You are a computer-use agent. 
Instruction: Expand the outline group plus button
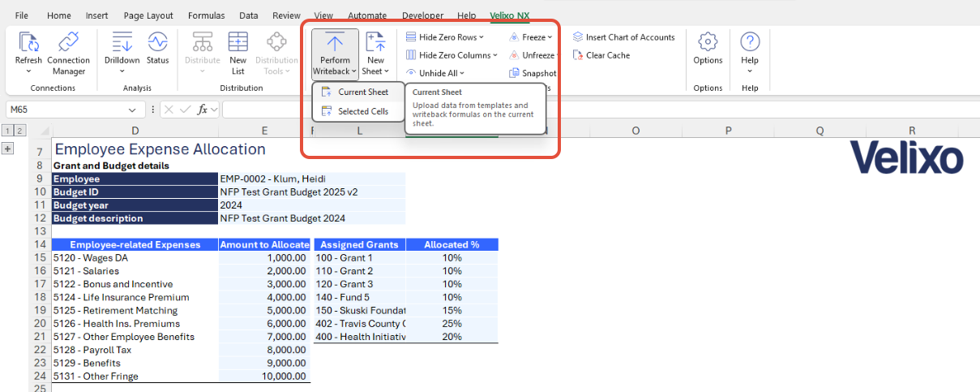click(8, 149)
